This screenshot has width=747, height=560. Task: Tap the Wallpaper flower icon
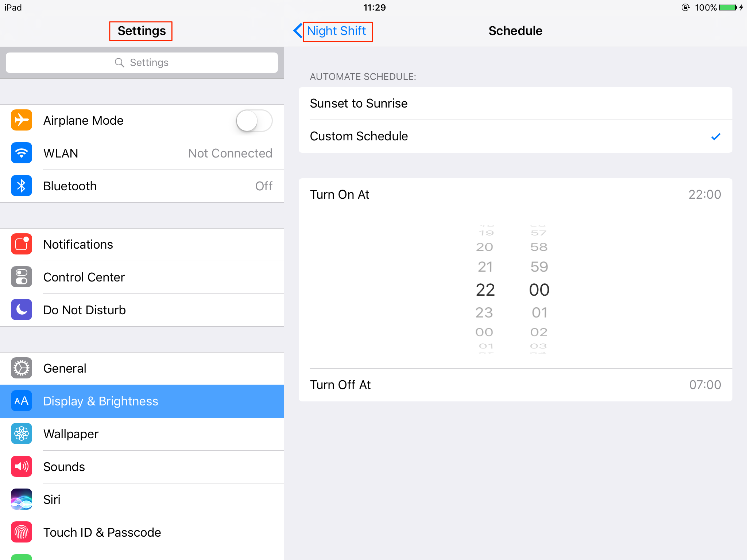[x=22, y=433]
